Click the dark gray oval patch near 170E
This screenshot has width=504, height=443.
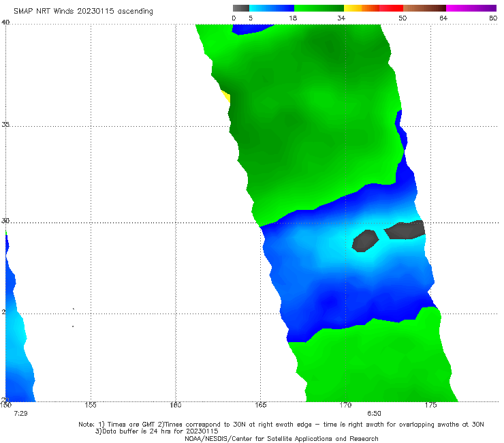coord(366,241)
